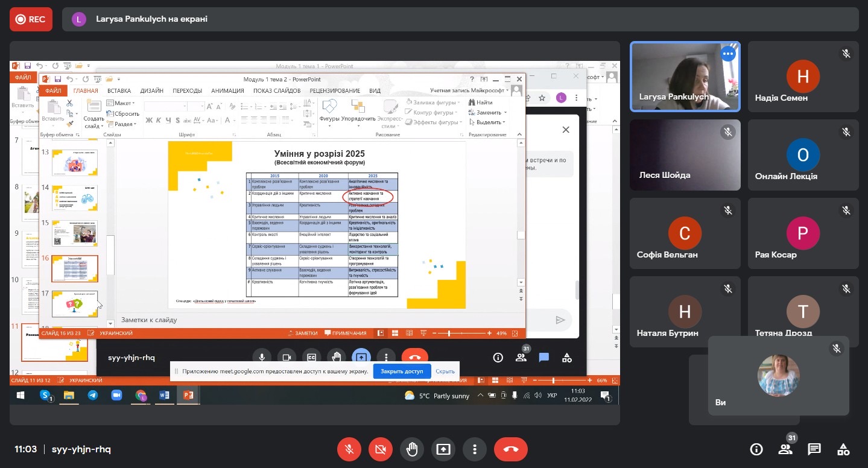
Task: Open Telegram icon in Windows taskbar
Action: click(x=92, y=395)
